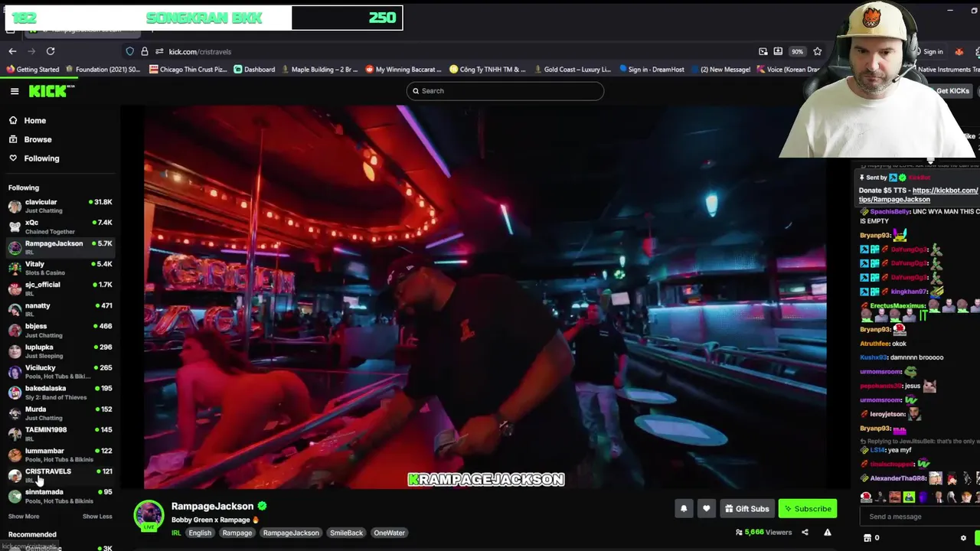Select the RampageJackson tag under the title
Screen dimensions: 980x551
(x=291, y=533)
